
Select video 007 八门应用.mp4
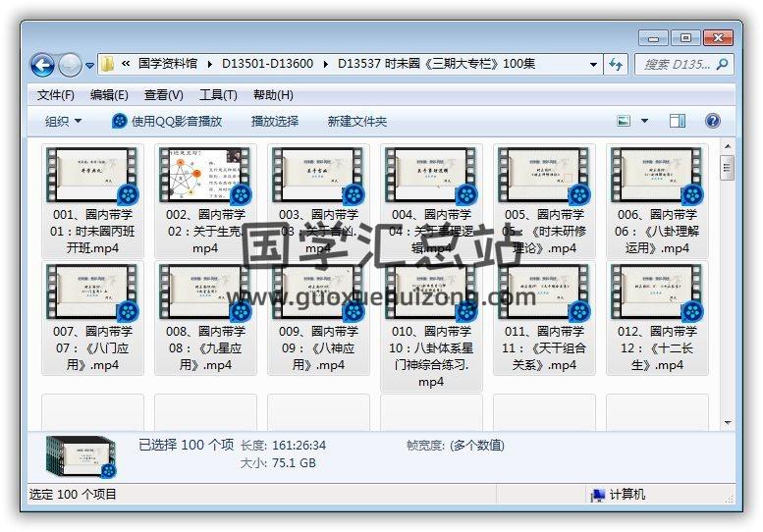(x=92, y=318)
